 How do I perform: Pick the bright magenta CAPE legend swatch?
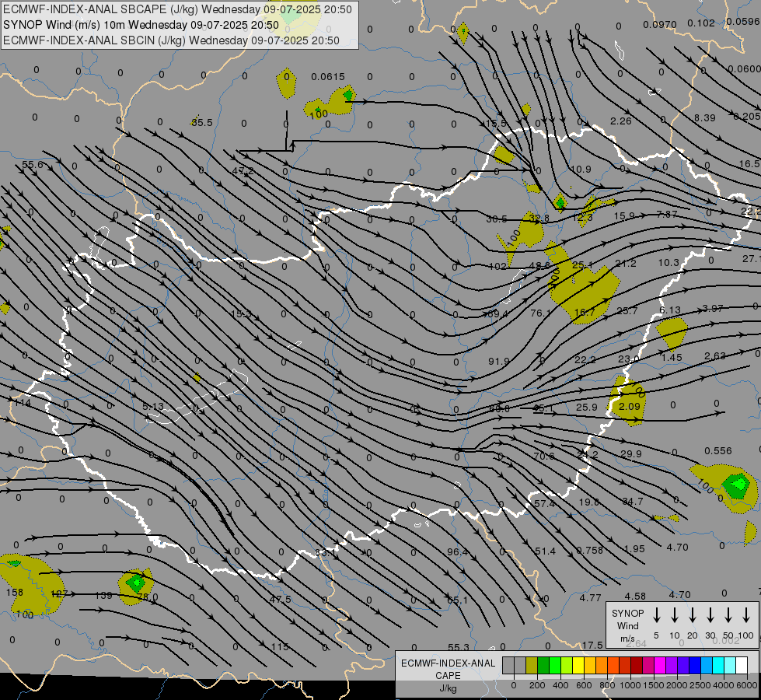coord(660,666)
